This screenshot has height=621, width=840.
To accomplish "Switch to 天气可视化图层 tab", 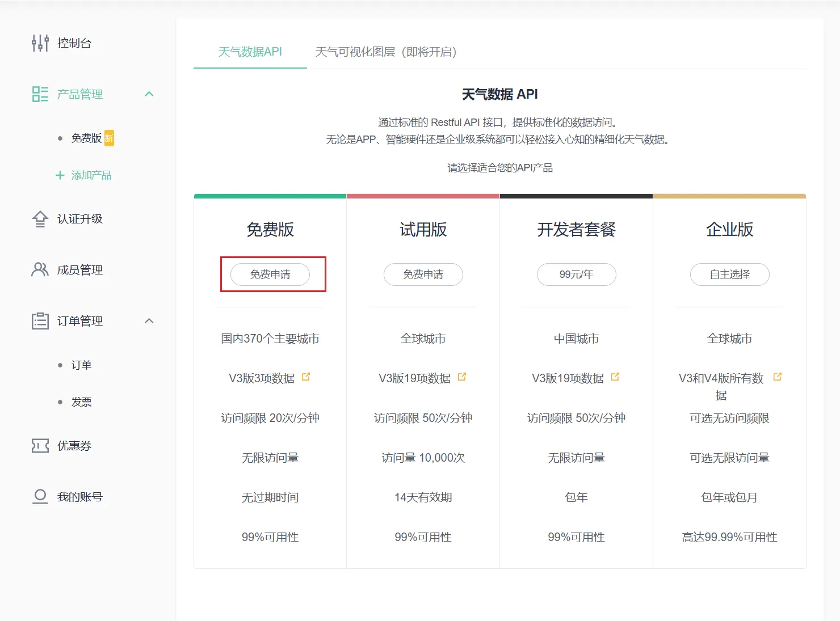I will pos(387,52).
